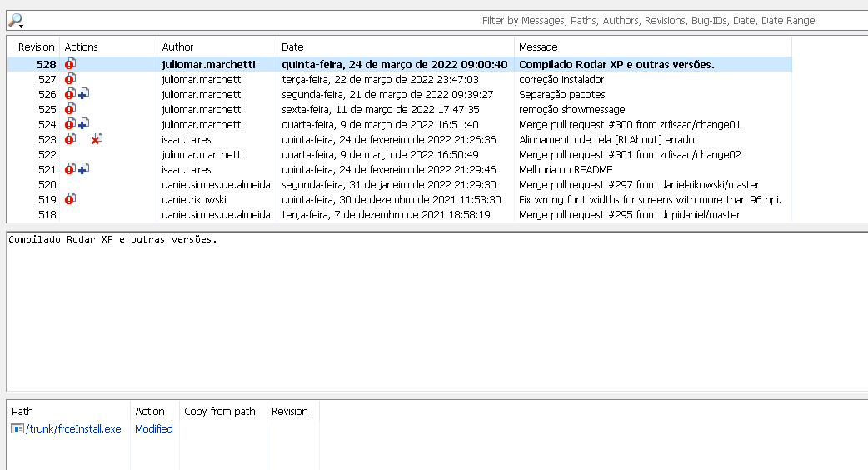Click the added icon on revision 521
Viewport: 868px width, 470px height.
pyautogui.click(x=83, y=169)
